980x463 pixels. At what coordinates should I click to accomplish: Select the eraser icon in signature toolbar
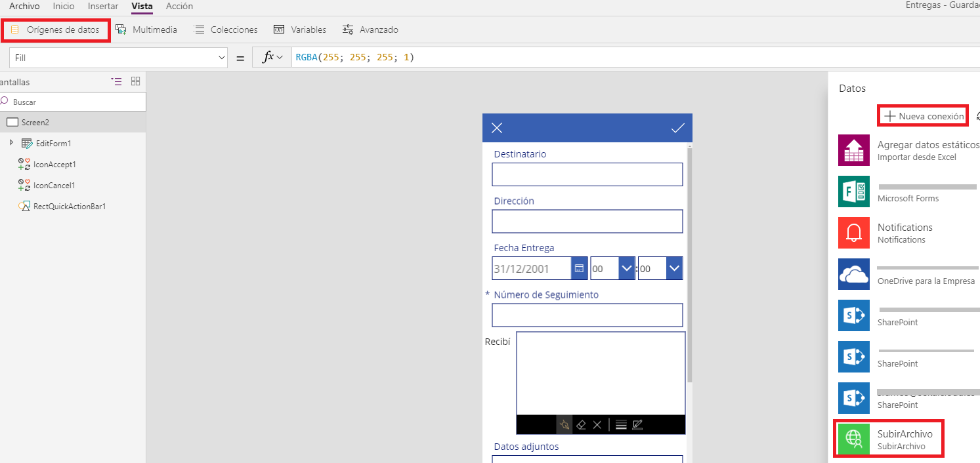coord(581,425)
